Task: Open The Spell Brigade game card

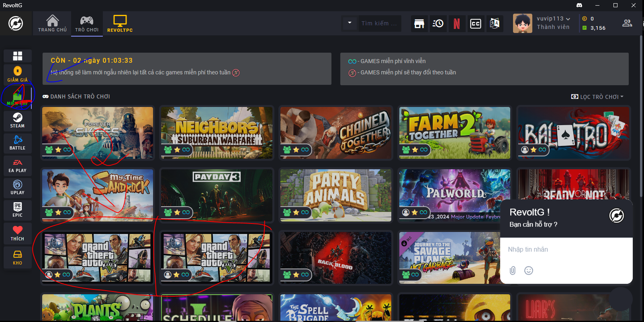Action: pos(335,308)
